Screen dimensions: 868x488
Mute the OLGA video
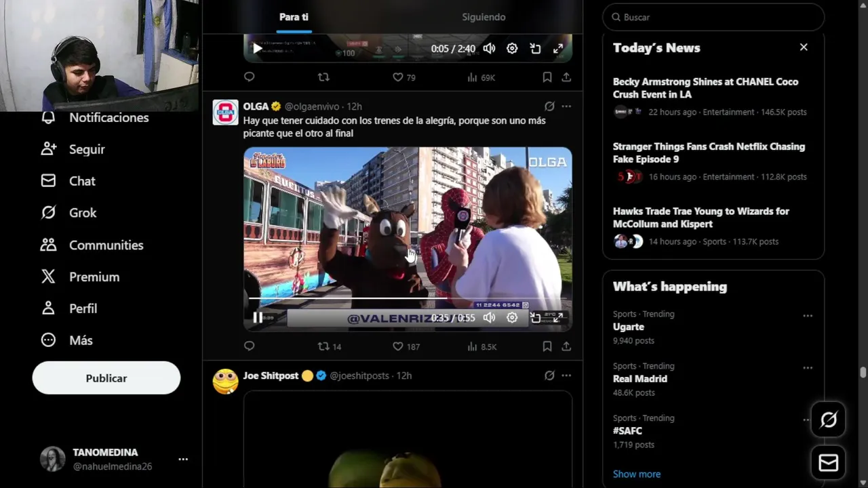pyautogui.click(x=489, y=317)
